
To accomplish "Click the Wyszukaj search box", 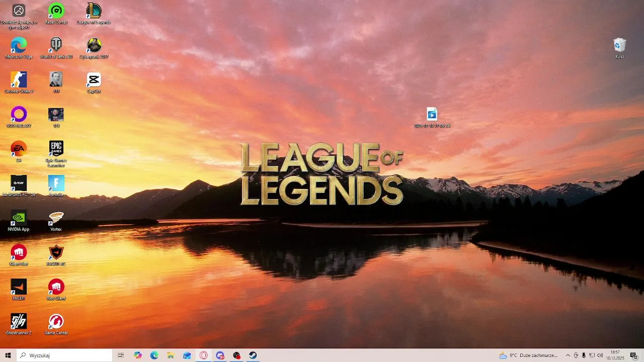I will coord(64,355).
